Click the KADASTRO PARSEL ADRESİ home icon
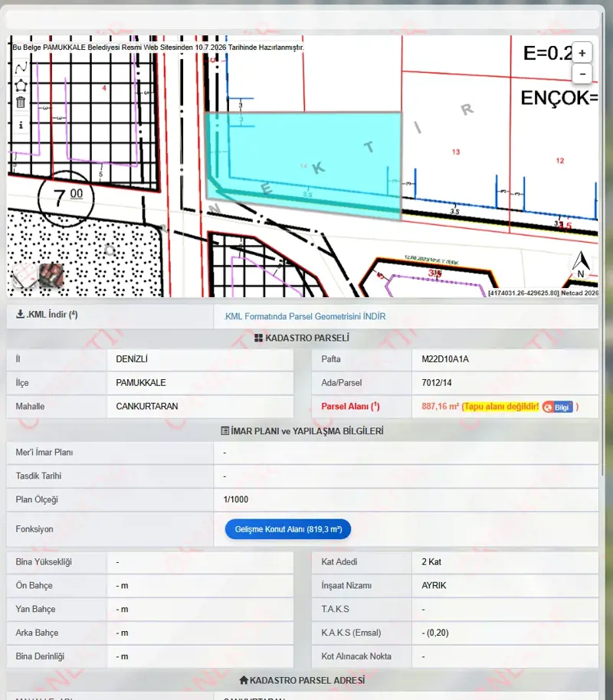Viewport: 613px width, 700px height. [x=244, y=680]
